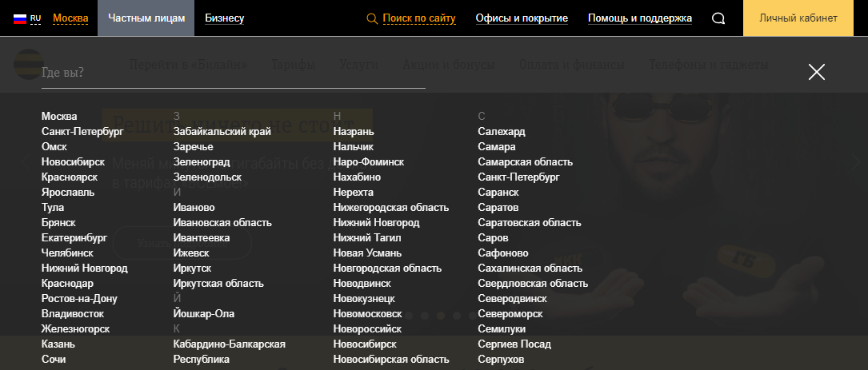The image size is (868, 370).
Task: Select Новгородская область region
Action: tap(387, 269)
